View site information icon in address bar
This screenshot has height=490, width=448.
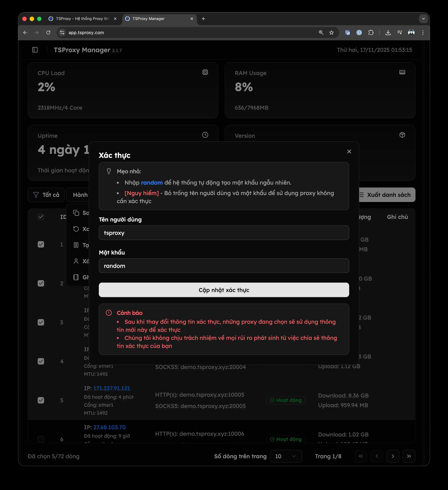coord(62,33)
